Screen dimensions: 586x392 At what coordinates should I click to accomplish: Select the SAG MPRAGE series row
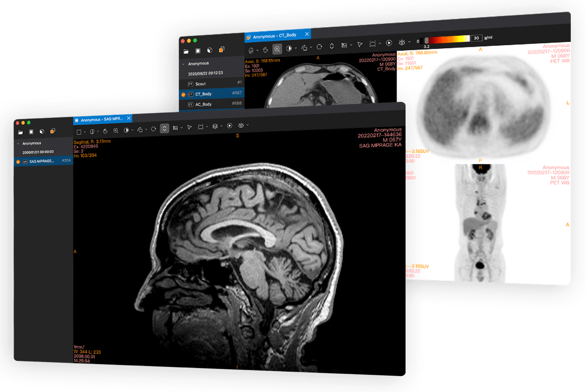point(43,161)
